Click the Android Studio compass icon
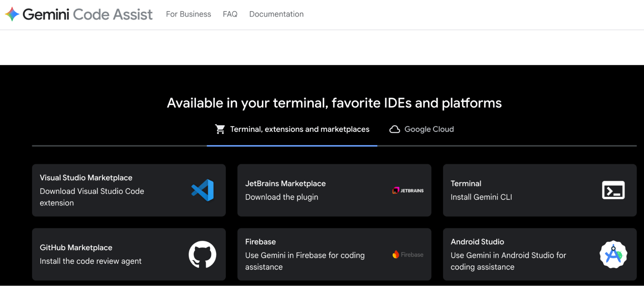 coord(613,254)
